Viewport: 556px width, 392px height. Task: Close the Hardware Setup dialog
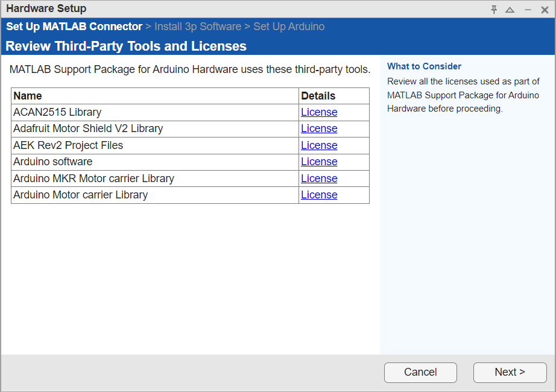pyautogui.click(x=544, y=8)
